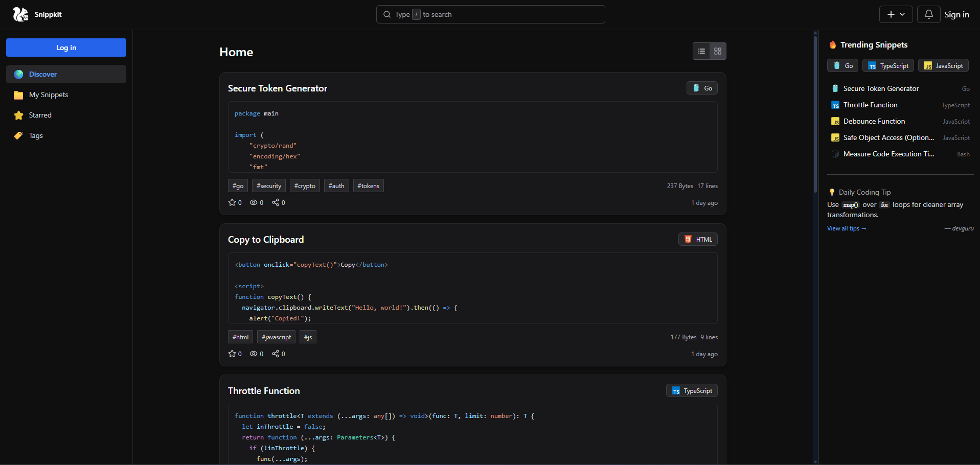The width and height of the screenshot is (980, 465).
Task: Open My Snippets in the sidebar
Action: tap(66, 95)
